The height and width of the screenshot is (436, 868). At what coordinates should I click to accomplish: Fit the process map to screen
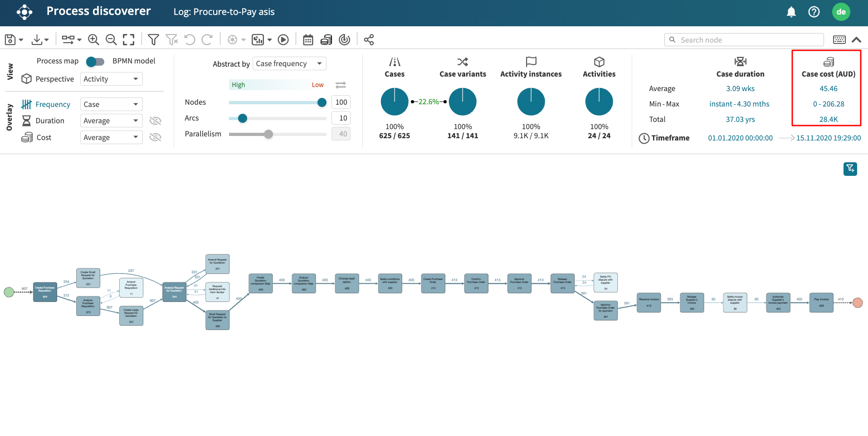pos(129,40)
